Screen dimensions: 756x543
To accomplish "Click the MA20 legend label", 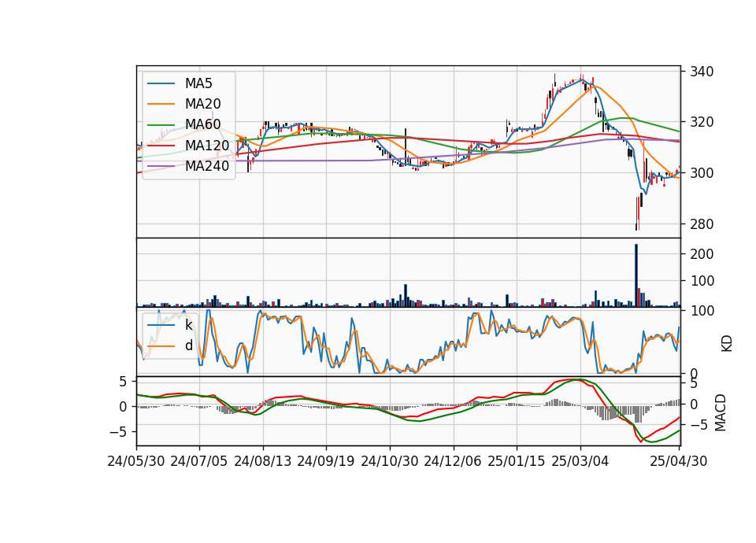I will pyautogui.click(x=202, y=104).
